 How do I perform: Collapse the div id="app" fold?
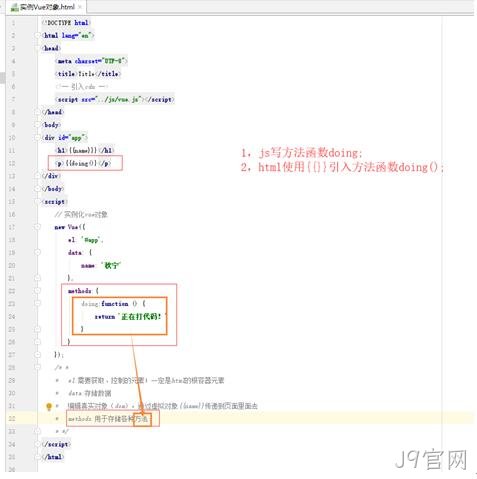(37, 137)
